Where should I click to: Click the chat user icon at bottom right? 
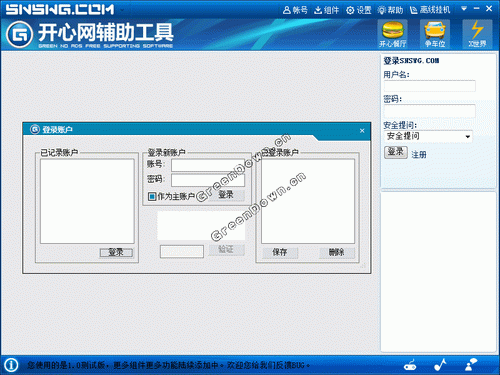(x=471, y=365)
